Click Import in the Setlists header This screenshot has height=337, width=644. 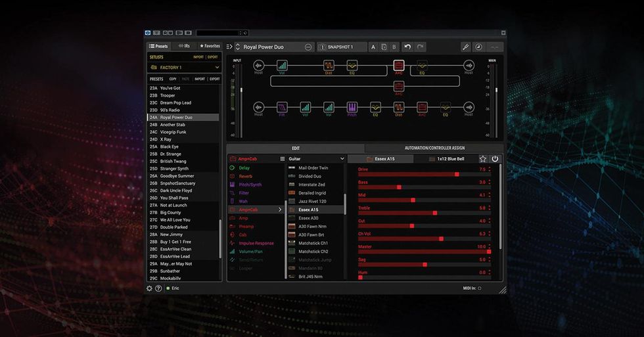click(198, 57)
